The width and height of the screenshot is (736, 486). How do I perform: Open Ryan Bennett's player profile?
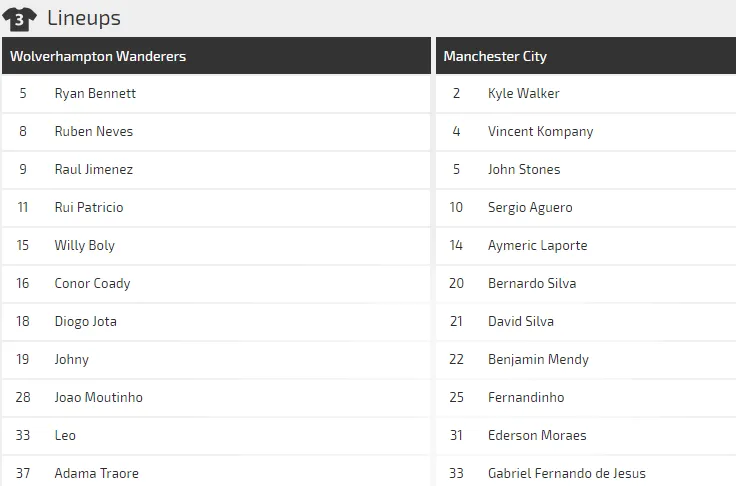pyautogui.click(x=95, y=93)
